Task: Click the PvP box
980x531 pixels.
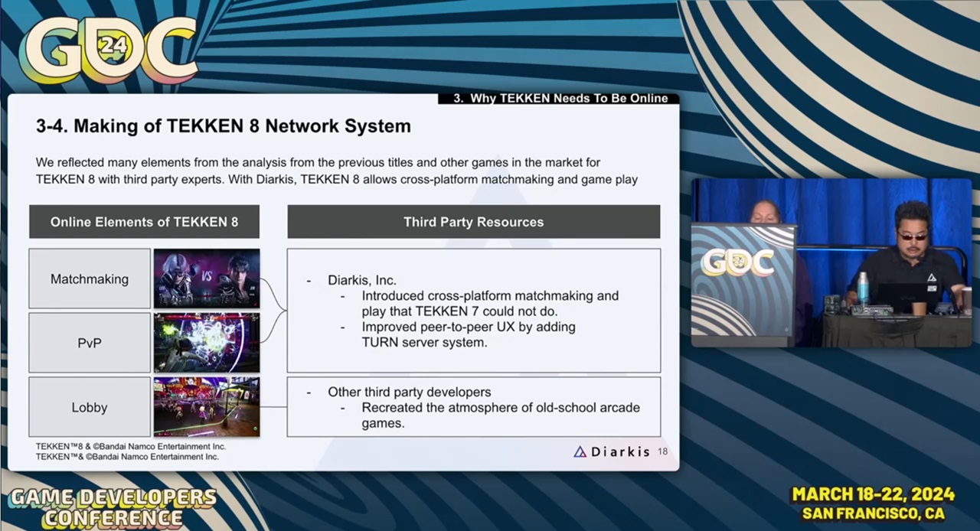Action: pos(90,343)
